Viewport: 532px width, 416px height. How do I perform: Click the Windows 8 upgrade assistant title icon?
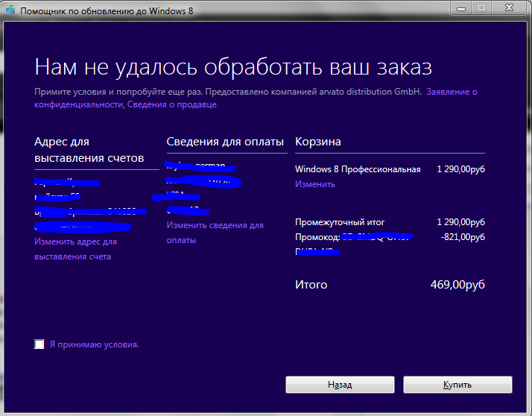pyautogui.click(x=10, y=10)
